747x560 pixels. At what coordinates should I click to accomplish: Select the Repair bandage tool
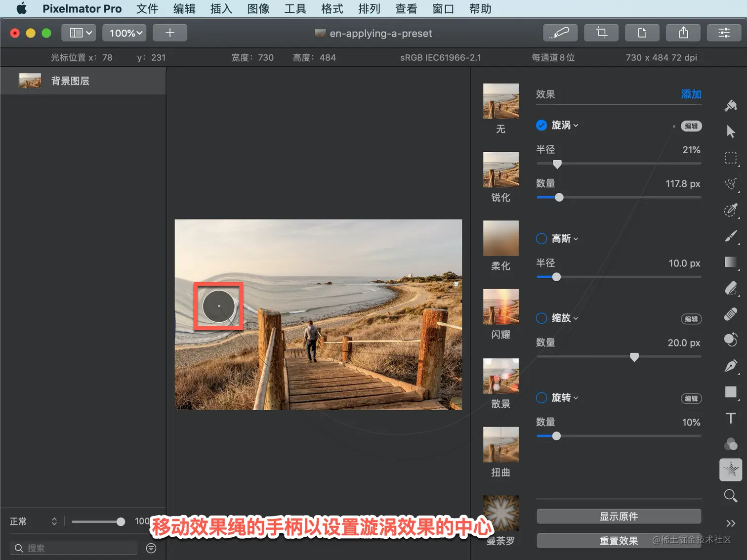click(x=731, y=314)
